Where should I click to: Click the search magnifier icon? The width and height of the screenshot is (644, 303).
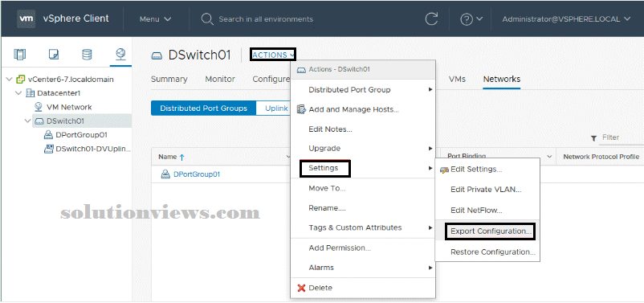tap(207, 19)
